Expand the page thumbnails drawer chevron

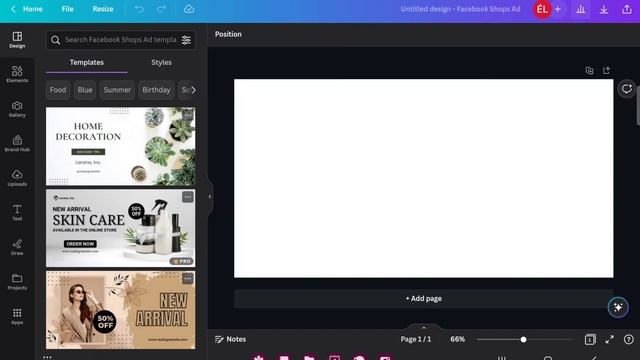[x=424, y=327]
